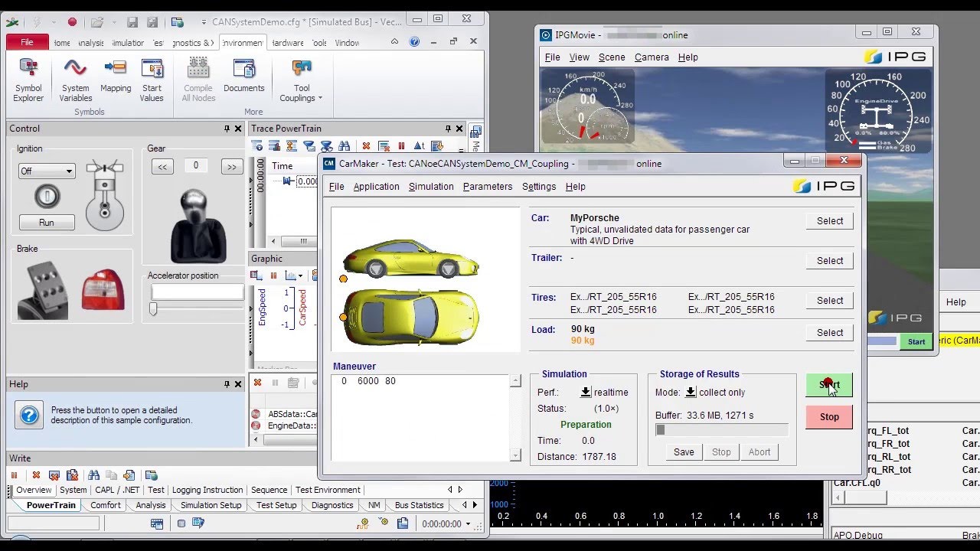Click the delta time icon in Trace toolbar
Image resolution: width=980 pixels, height=551 pixels.
coord(420,145)
